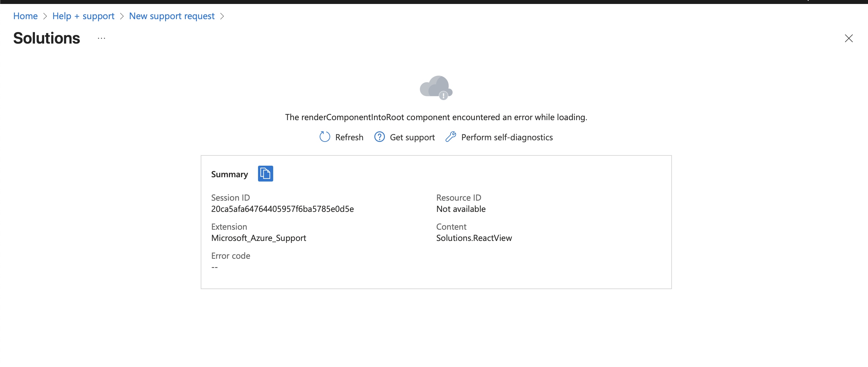The image size is (868, 367).
Task: Click the Get support question mark icon
Action: 379,137
